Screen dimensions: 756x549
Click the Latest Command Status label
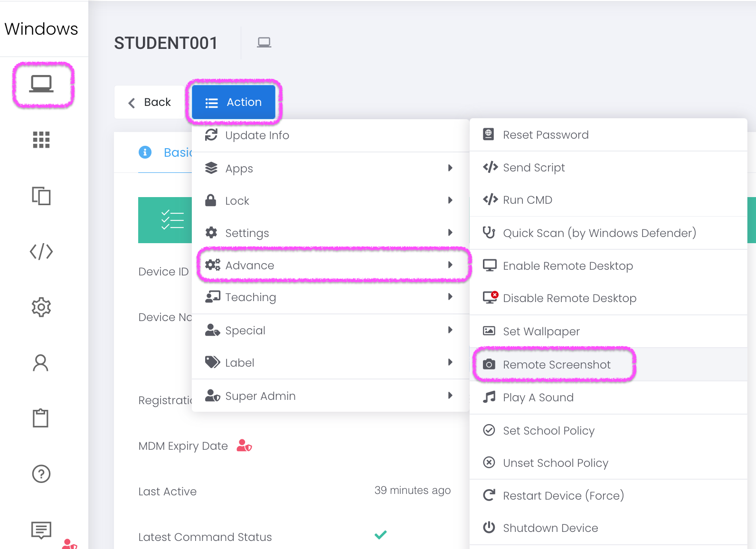point(205,537)
